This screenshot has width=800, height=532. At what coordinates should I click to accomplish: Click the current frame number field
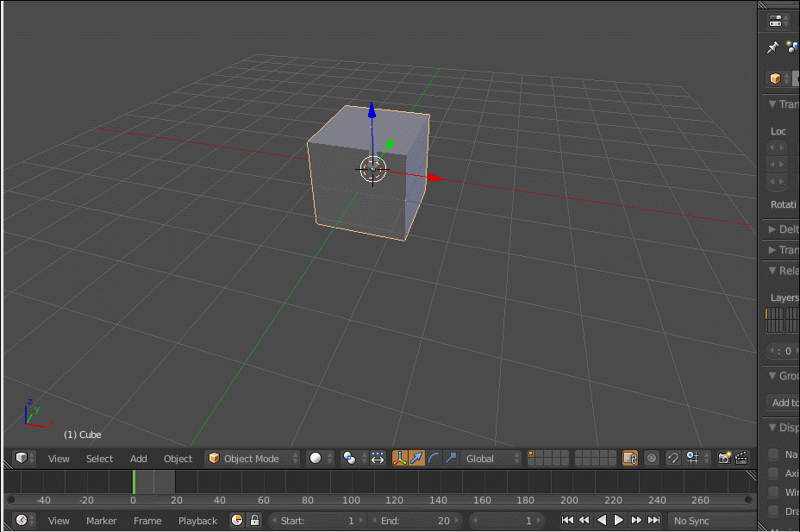[x=506, y=520]
